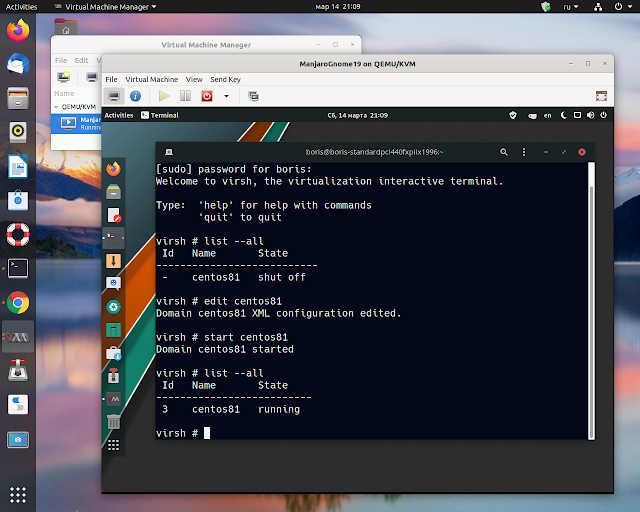Switch VM viewer to fullscreen
This screenshot has height=512, width=640.
coord(601,96)
